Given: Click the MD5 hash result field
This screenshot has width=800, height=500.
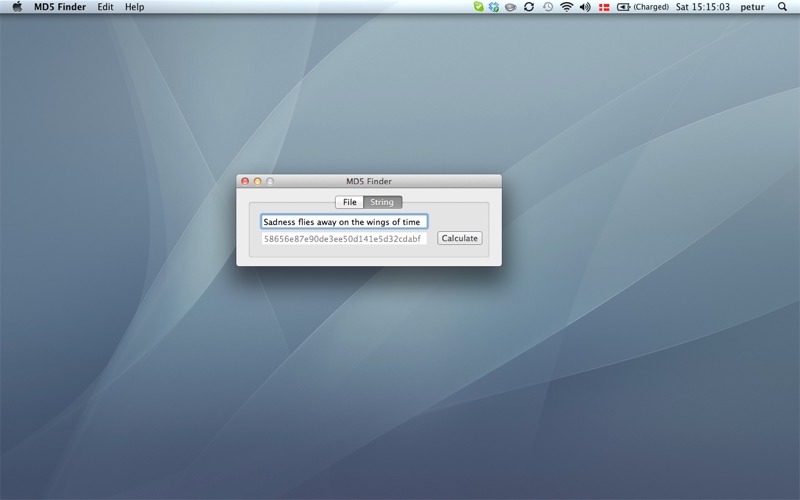Looking at the screenshot, I should coord(344,238).
